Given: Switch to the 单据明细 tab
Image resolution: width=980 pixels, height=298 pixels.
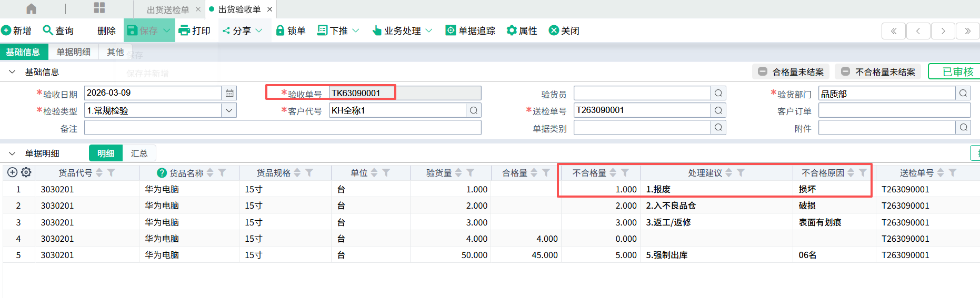Looking at the screenshot, I should coord(73,52).
